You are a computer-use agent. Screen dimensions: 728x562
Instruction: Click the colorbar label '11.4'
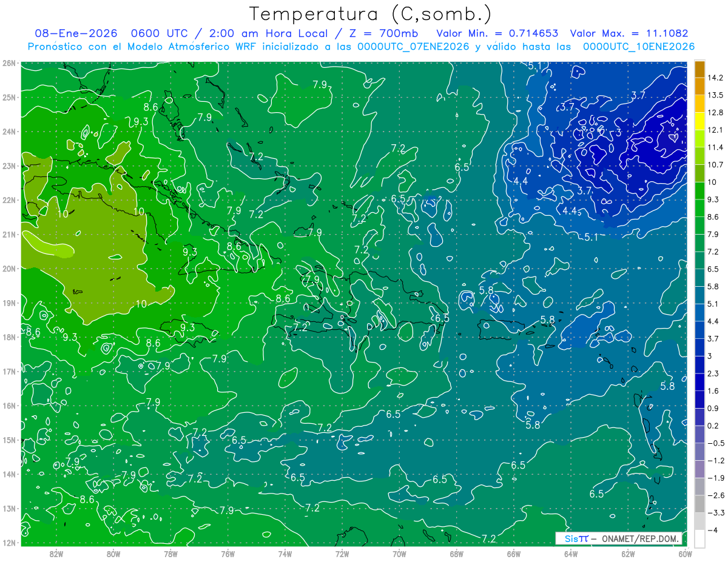pos(715,147)
